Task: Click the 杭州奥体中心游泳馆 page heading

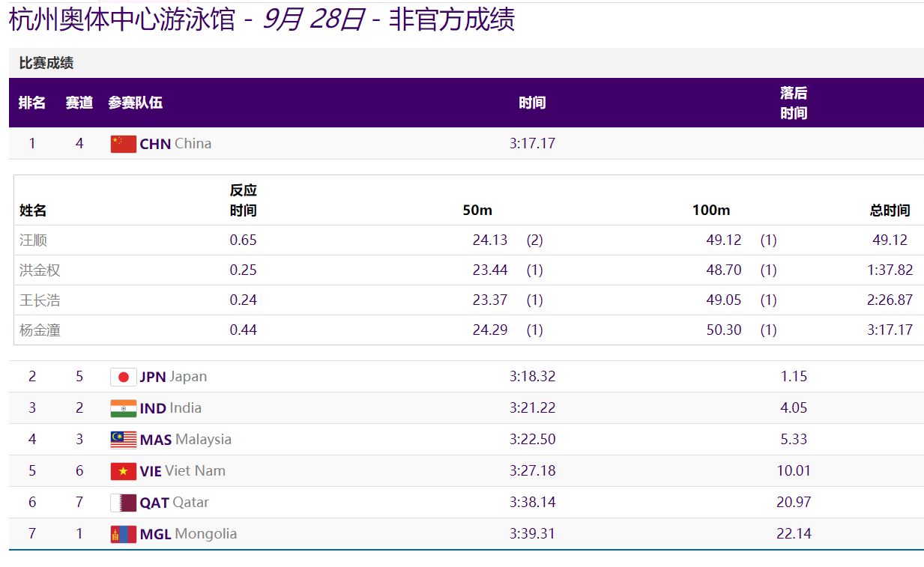Action: (123, 20)
